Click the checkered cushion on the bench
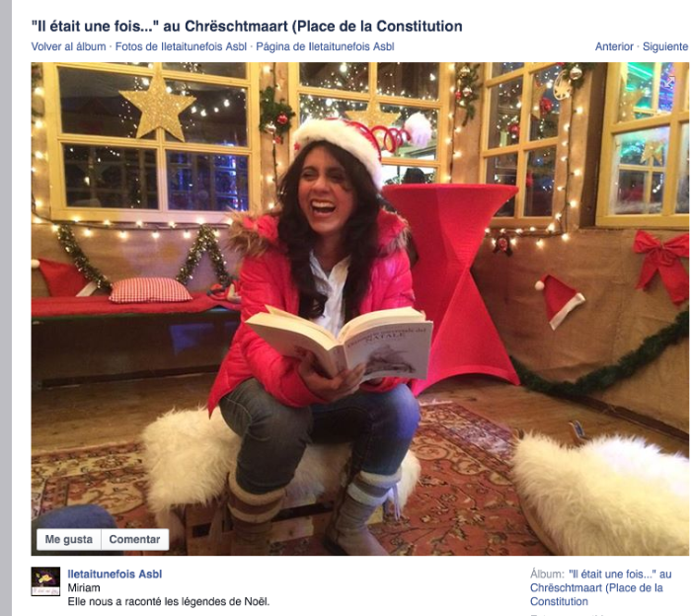Screen dimensions: 692x616 tap(150, 290)
